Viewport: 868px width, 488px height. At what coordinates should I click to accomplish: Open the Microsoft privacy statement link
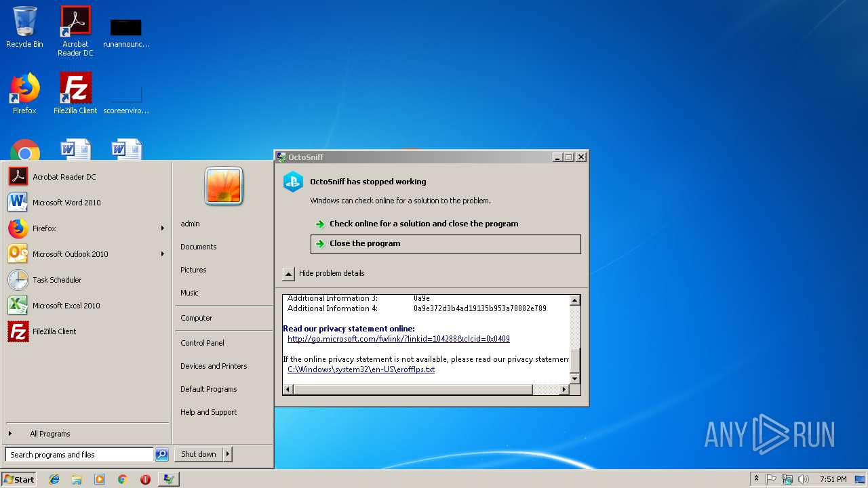coord(398,339)
